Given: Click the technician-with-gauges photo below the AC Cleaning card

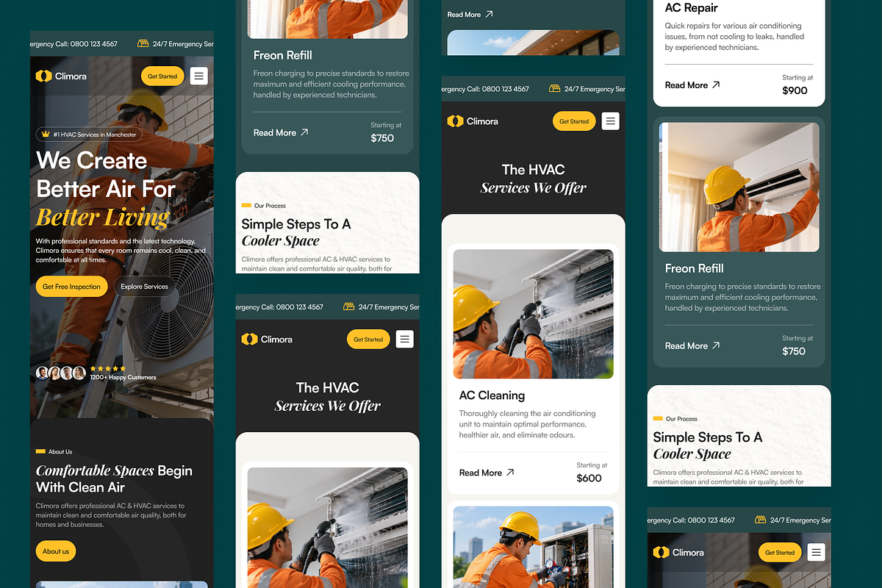Looking at the screenshot, I should click(534, 547).
